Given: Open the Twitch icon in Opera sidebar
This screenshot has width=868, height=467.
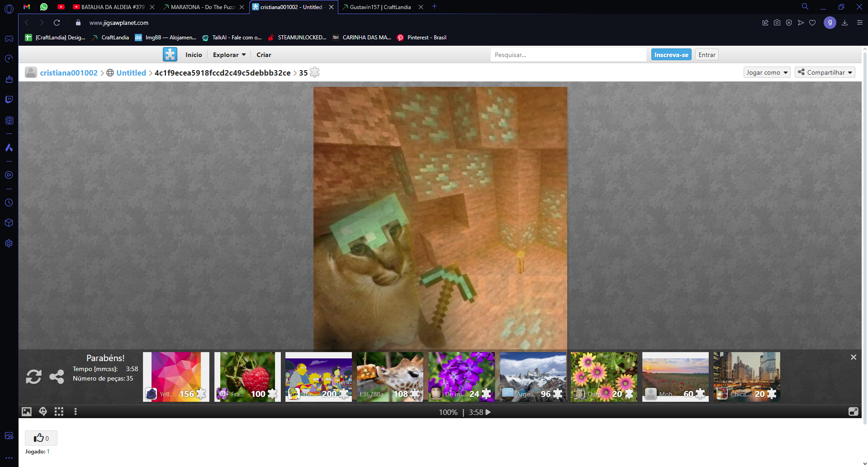Looking at the screenshot, I should pos(9,100).
